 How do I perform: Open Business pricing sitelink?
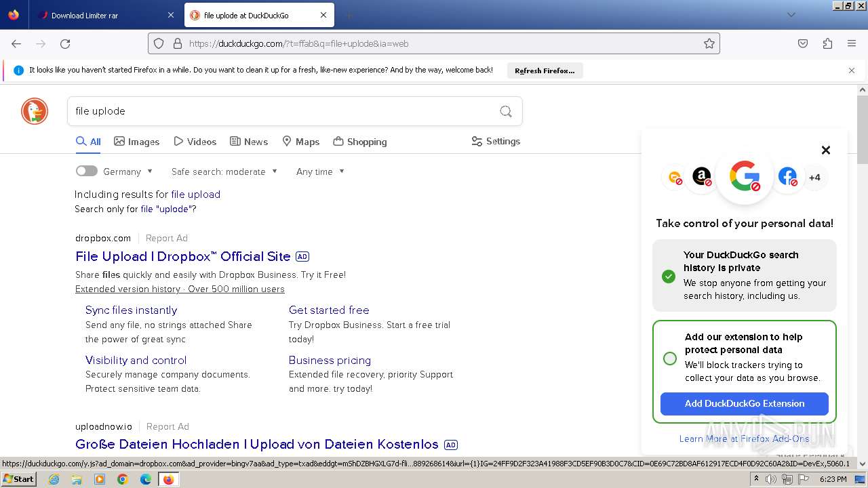(x=330, y=360)
